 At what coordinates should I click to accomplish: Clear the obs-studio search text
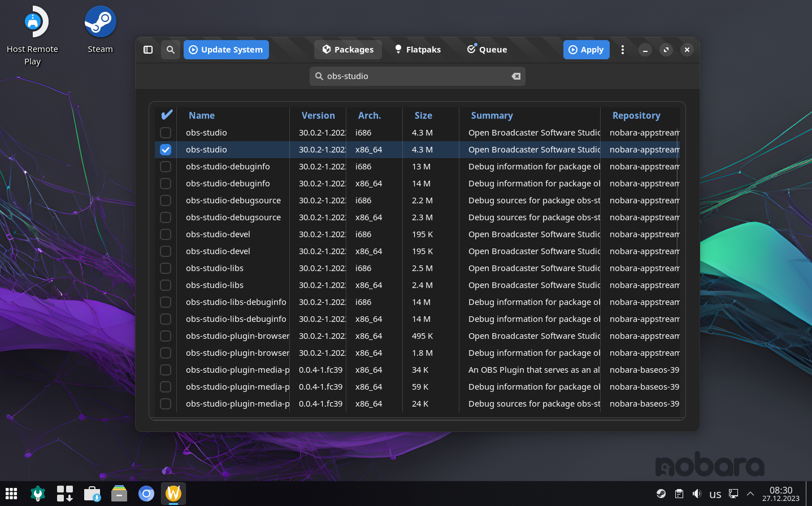516,76
